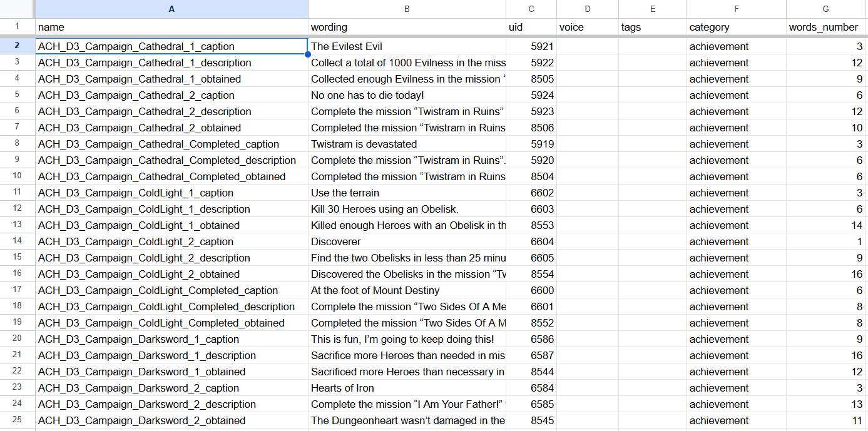Click 'Twistram is devastated' cell

pos(407,144)
